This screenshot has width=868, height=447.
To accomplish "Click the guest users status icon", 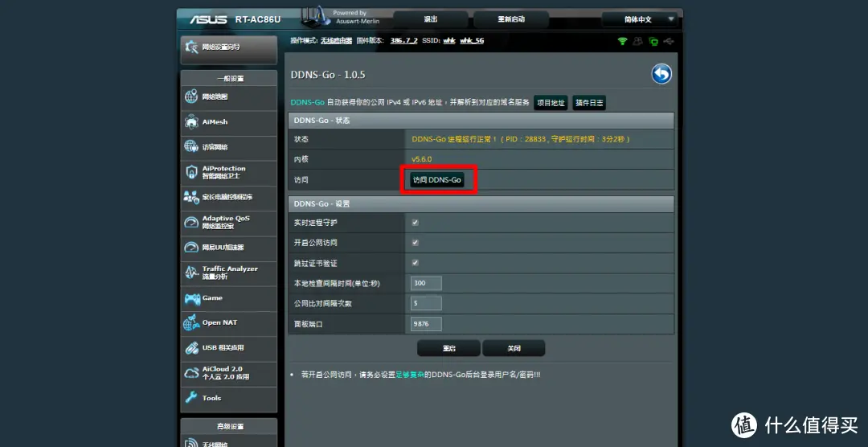I will 638,41.
